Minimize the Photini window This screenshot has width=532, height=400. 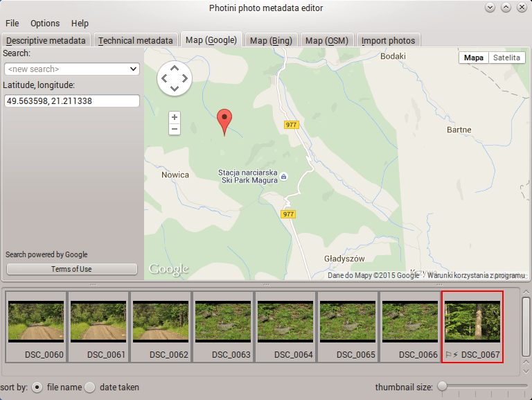tap(490, 7)
